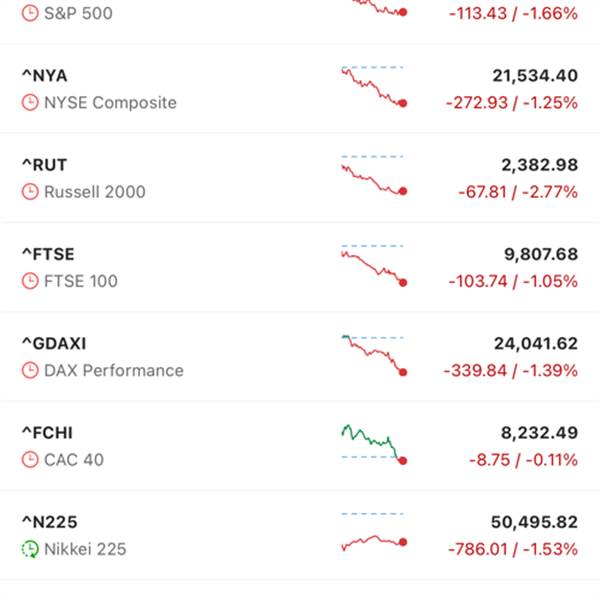Select the ^N225 ticker symbol
The height and width of the screenshot is (600, 600).
[49, 522]
